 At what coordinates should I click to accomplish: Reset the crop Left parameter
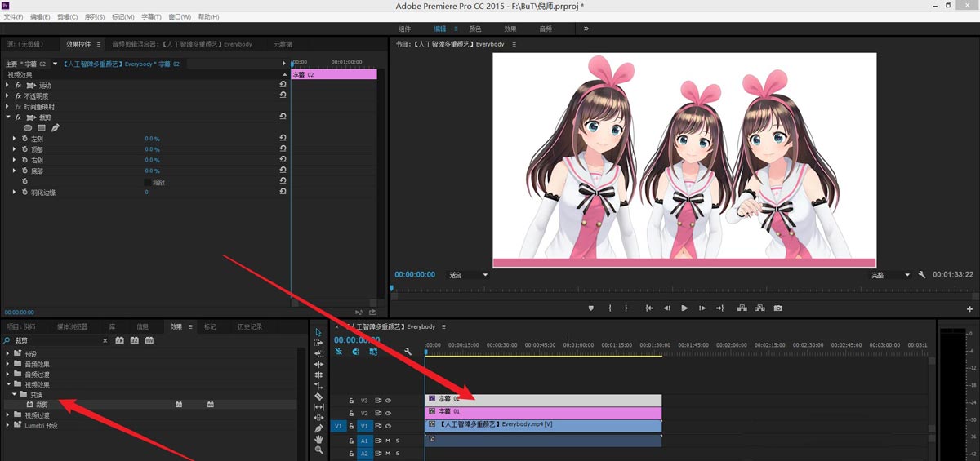[283, 139]
